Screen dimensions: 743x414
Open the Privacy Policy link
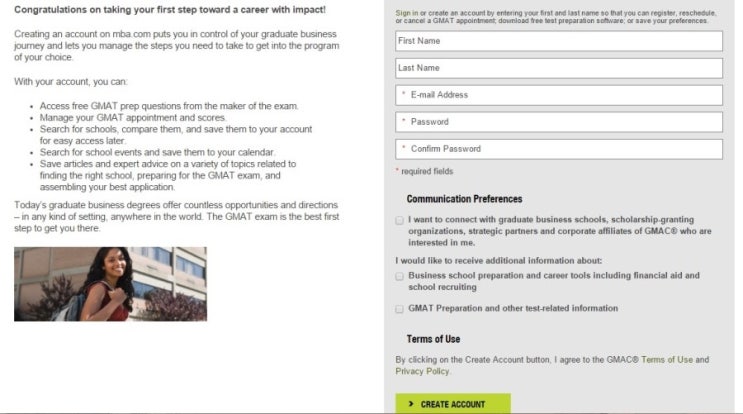click(422, 371)
